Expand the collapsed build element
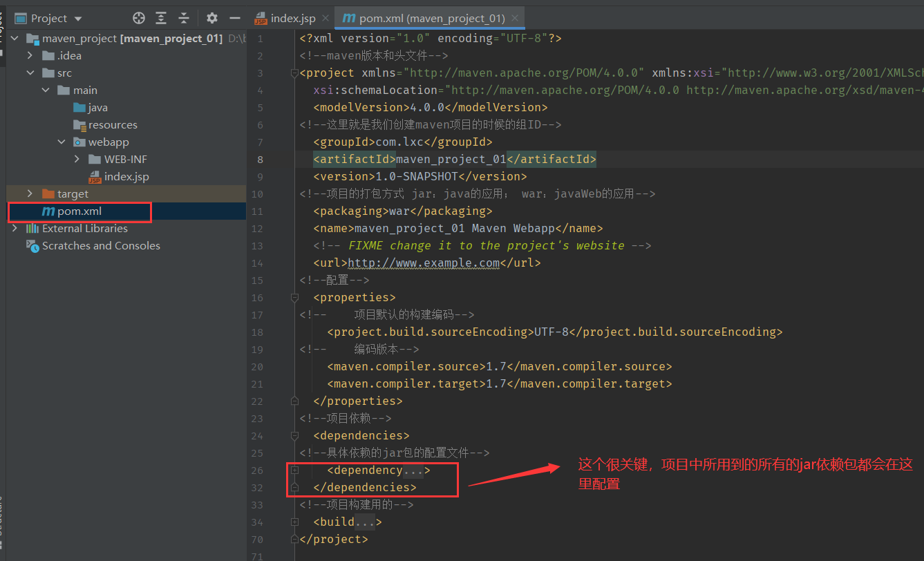 (x=294, y=522)
